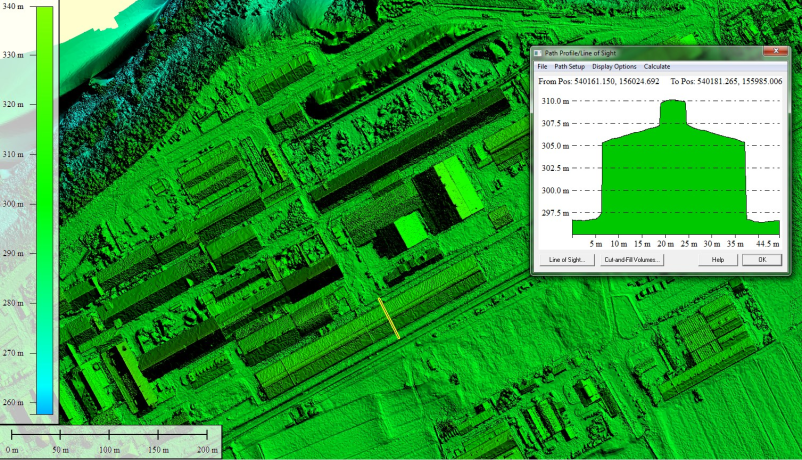Screen dimensions: 802x460
Task: Click the Cut-and-Fill Volumes... button
Action: 630,260
